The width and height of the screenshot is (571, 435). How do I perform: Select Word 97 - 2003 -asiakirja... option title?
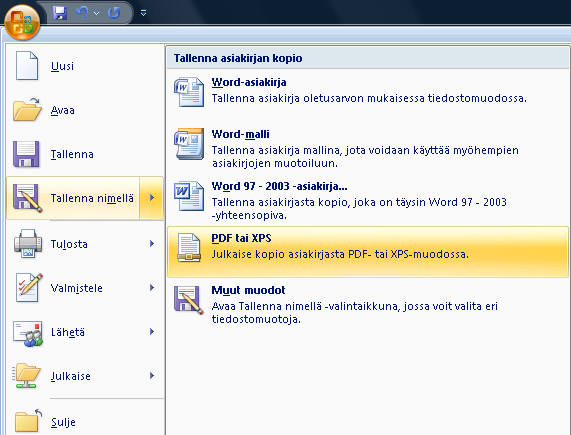point(279,186)
